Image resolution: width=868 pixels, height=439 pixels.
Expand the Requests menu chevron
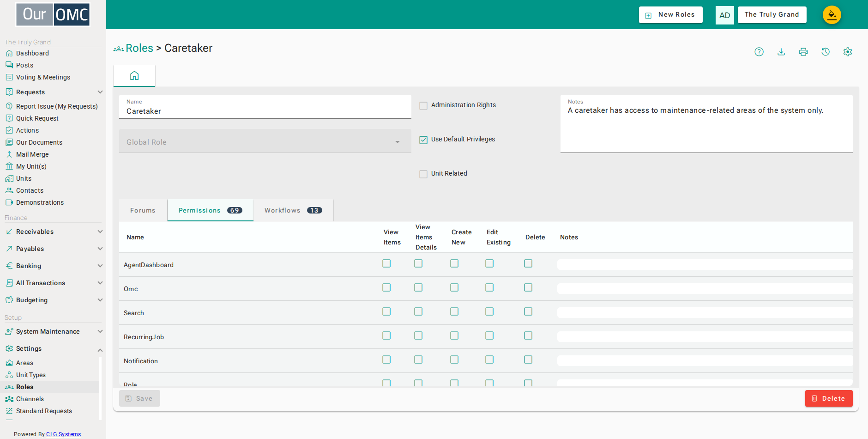(x=100, y=92)
